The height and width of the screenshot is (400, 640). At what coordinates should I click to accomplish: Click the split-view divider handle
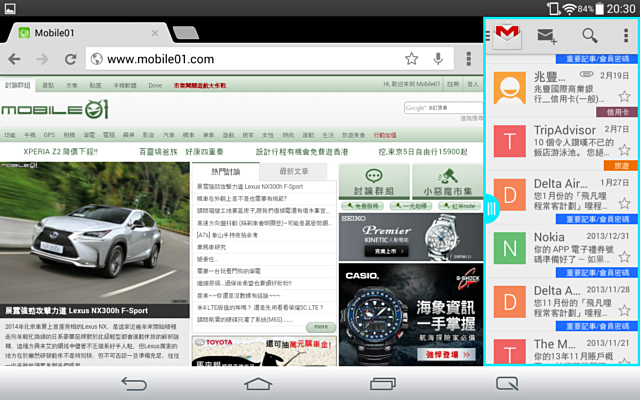(491, 209)
